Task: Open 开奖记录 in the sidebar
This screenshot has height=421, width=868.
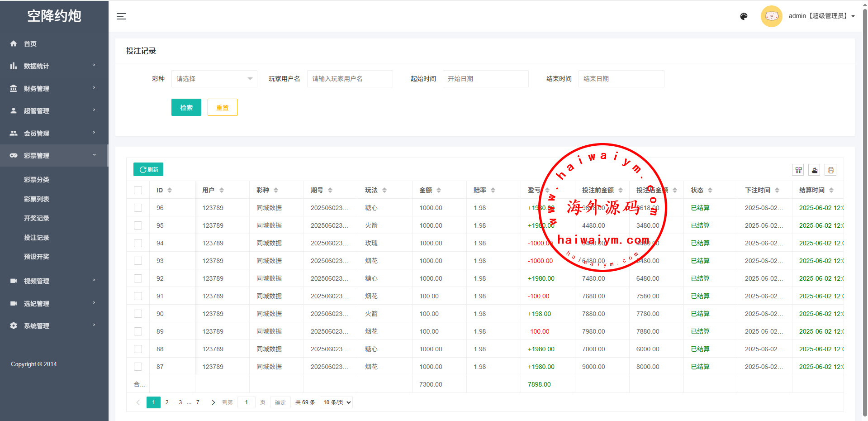Action: 37,218
